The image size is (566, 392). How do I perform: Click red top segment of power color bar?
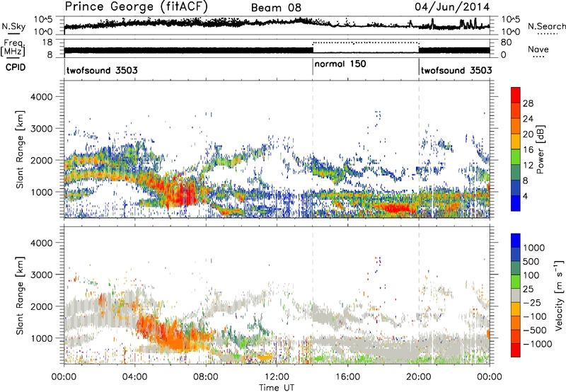tap(516, 95)
